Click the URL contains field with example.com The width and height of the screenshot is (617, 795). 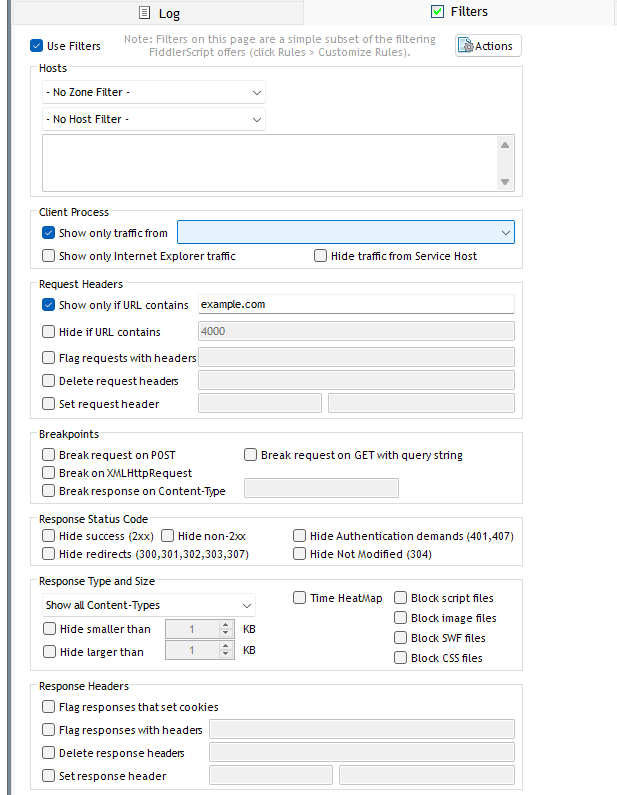coord(355,304)
